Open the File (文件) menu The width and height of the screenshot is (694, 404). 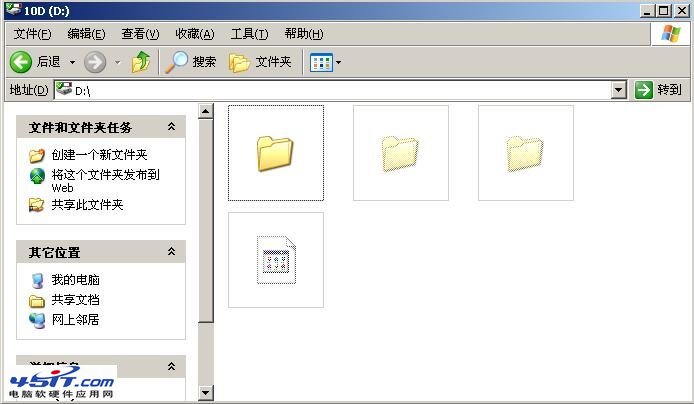tap(32, 34)
